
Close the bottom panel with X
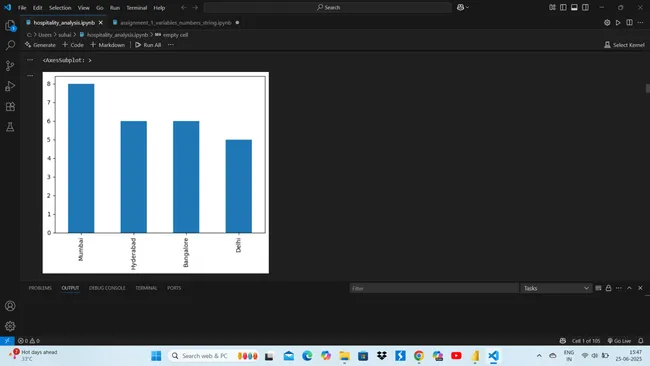click(x=640, y=288)
